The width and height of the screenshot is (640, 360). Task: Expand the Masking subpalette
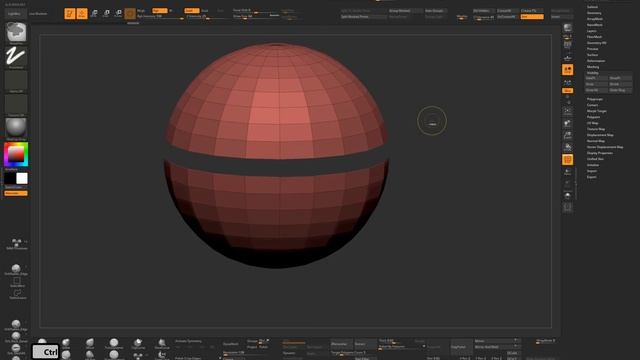[x=593, y=67]
